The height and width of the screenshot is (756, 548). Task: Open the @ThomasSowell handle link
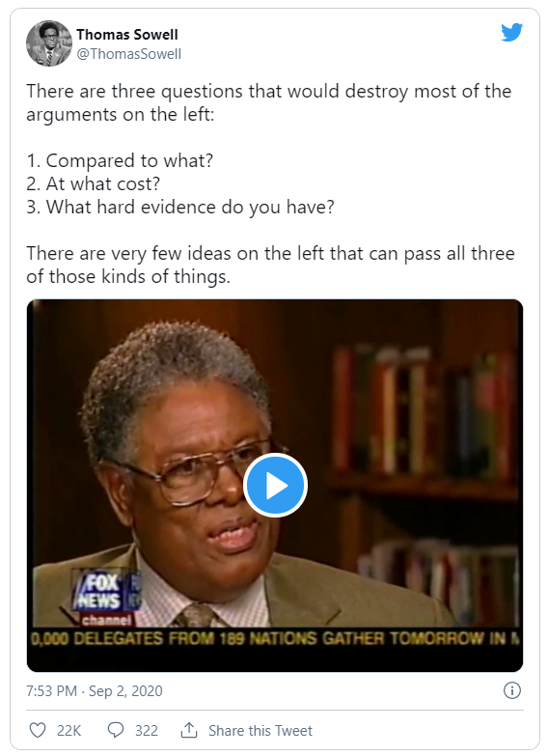click(128, 54)
